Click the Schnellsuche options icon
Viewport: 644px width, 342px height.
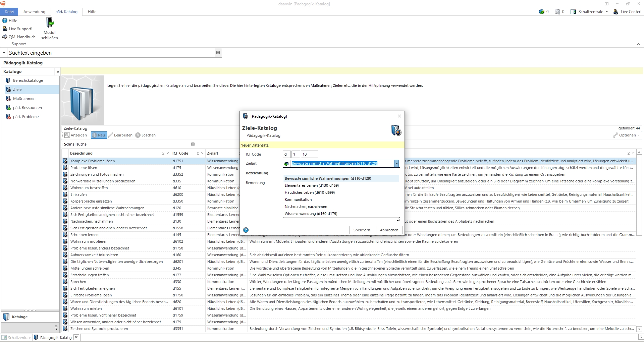pos(193,144)
